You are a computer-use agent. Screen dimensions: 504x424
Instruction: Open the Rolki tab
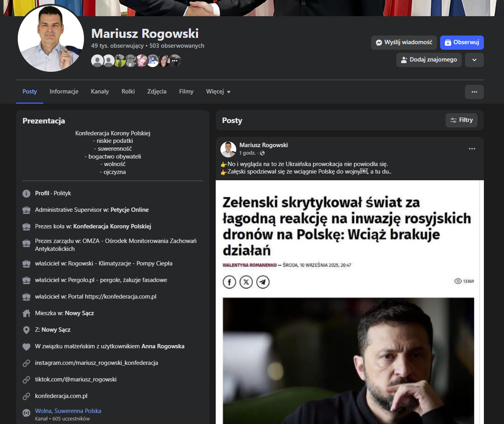(128, 92)
